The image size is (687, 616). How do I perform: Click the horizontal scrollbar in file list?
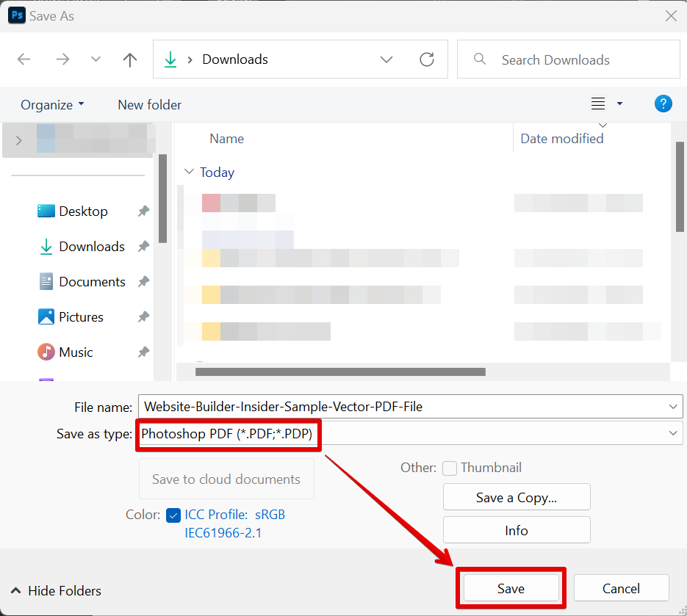340,372
